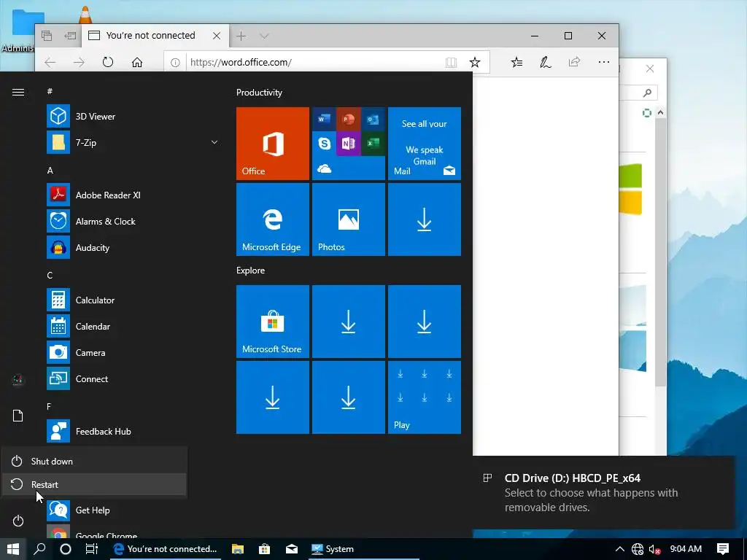
Task: Click the Skype icon in Office apps tile
Action: [324, 144]
